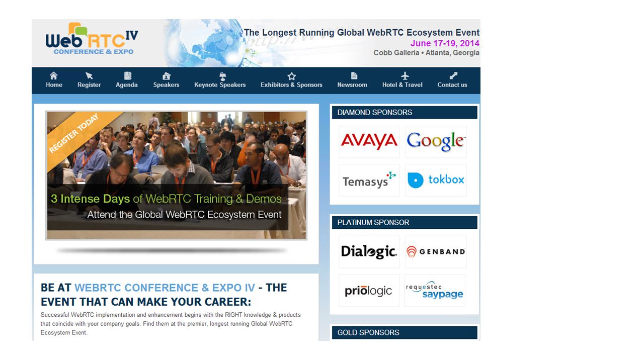This screenshot has height=362, width=644.
Task: Click 'EVENT THAT CAN MAKE YOUR CAREER:' heading
Action: tap(146, 302)
